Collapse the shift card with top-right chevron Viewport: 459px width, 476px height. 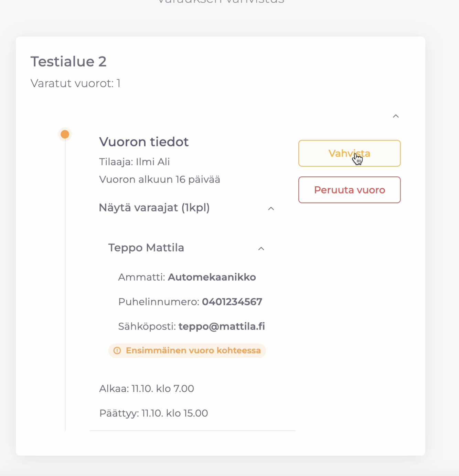396,116
